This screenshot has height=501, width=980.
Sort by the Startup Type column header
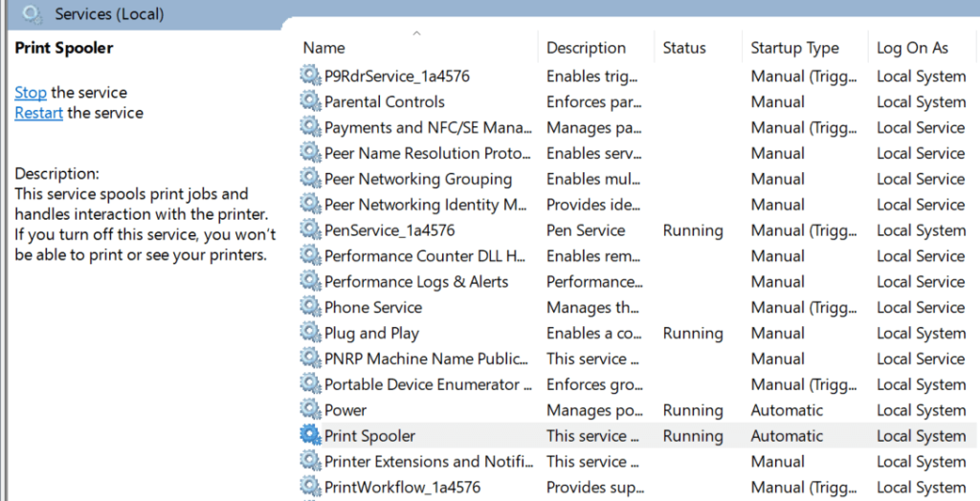[x=794, y=48]
